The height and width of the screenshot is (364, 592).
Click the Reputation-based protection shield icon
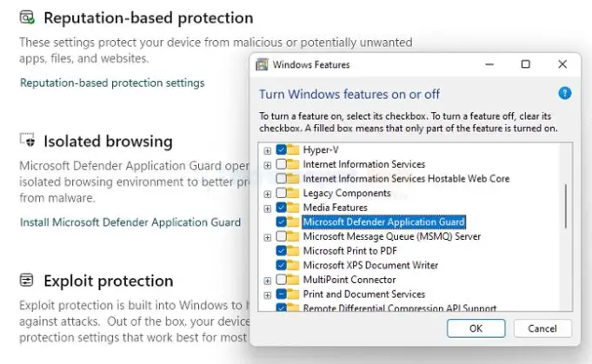pyautogui.click(x=27, y=17)
